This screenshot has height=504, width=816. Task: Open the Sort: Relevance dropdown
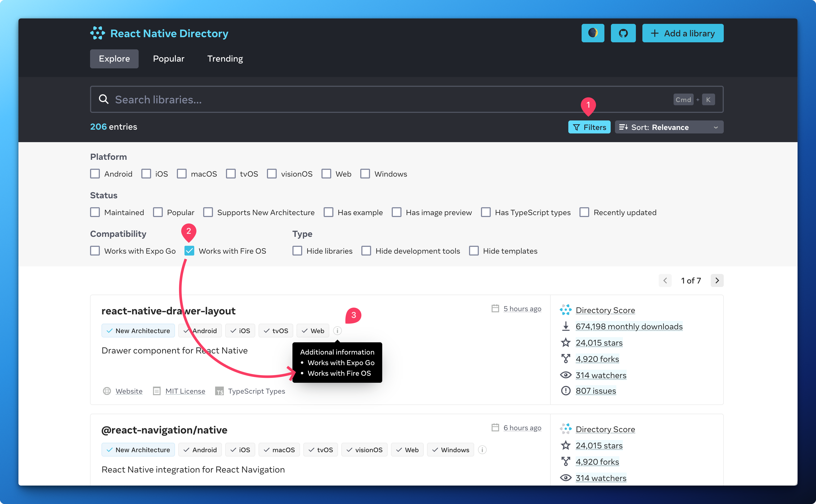tap(669, 127)
